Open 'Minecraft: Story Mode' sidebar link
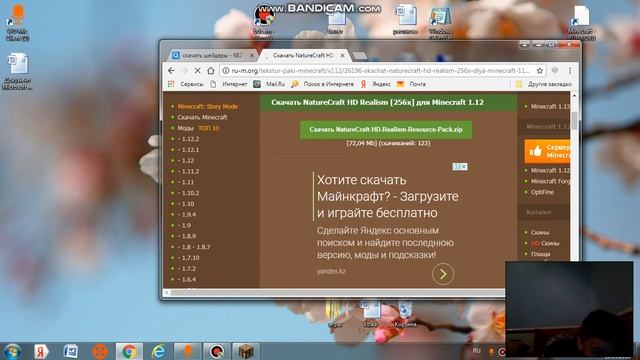The width and height of the screenshot is (640, 360). click(x=207, y=107)
